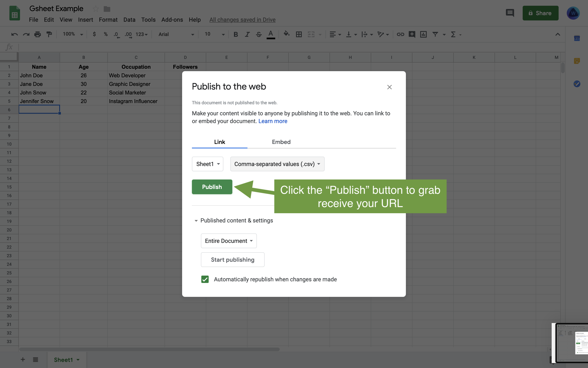
Task: Open the All Sheets list icon
Action: pyautogui.click(x=36, y=359)
